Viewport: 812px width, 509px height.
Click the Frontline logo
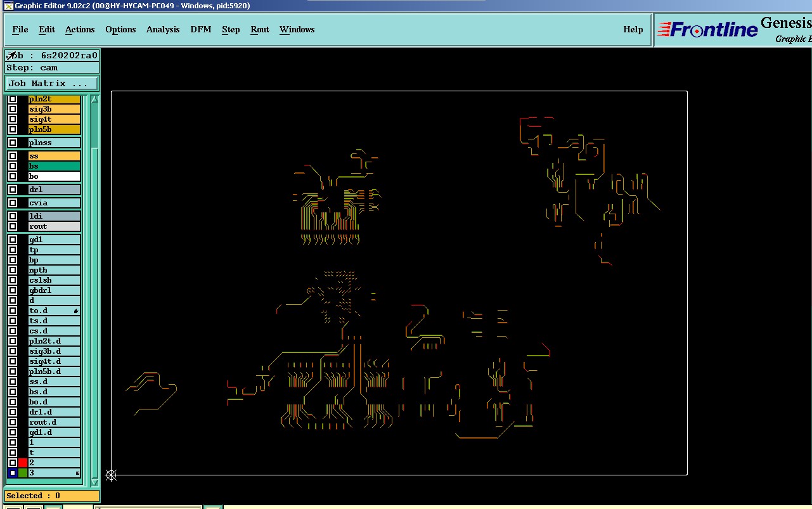pyautogui.click(x=707, y=29)
